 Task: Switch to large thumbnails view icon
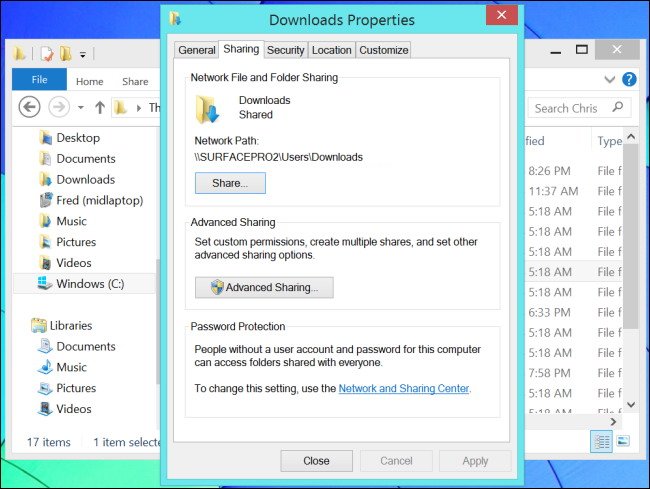(624, 441)
